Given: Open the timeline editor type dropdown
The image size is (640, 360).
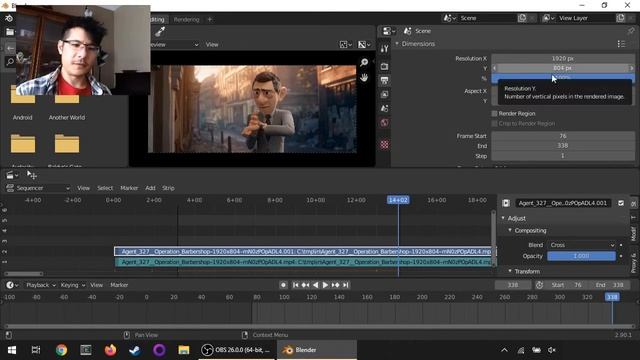Looking at the screenshot, I should [x=12, y=285].
